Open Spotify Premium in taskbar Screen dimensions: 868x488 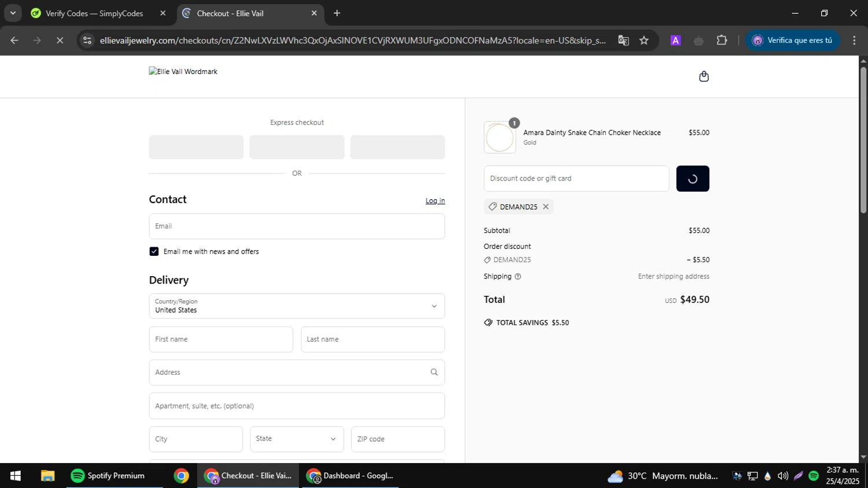click(114, 476)
